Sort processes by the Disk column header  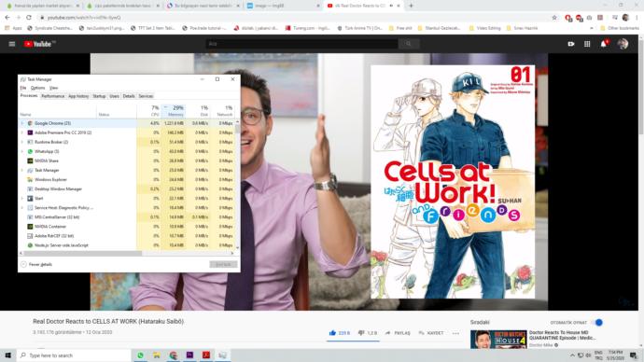pos(198,110)
